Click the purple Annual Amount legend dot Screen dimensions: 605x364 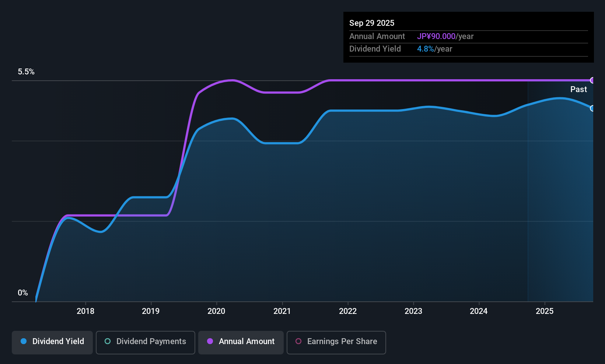coord(210,341)
